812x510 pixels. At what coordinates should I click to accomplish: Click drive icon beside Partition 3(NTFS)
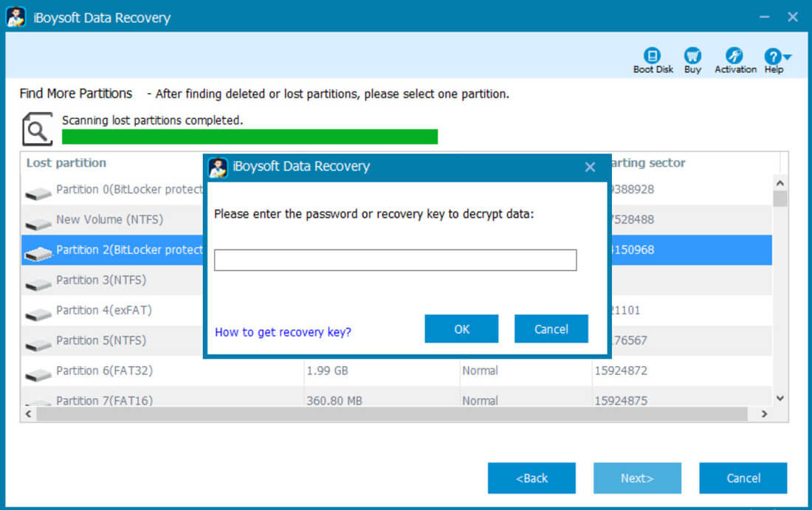(x=38, y=284)
